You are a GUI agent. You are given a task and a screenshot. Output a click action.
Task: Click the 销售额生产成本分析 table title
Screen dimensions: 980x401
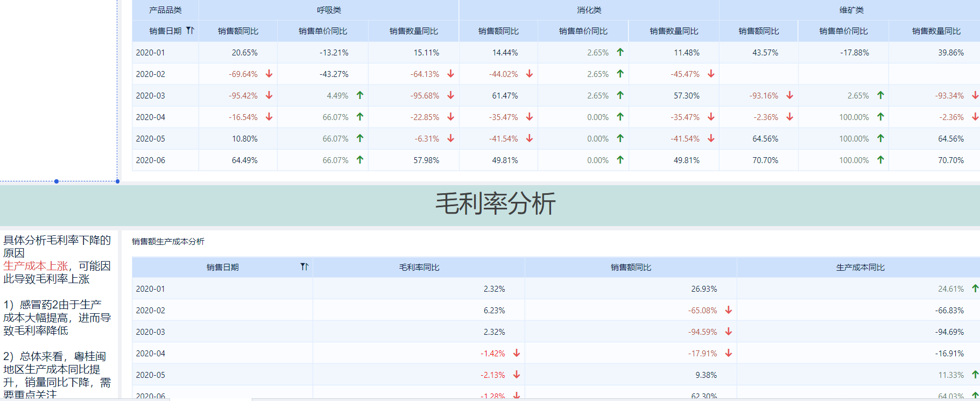(168, 242)
